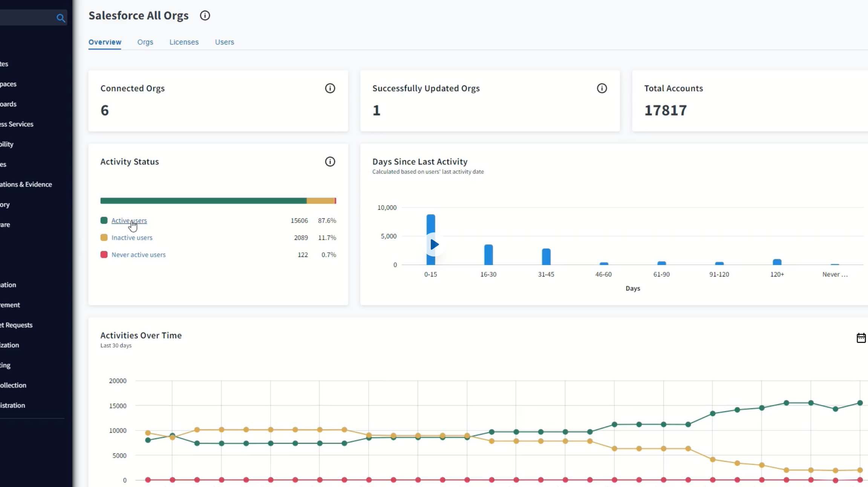The width and height of the screenshot is (868, 487).
Task: Open info icon beside Salesforce All Orgs title
Action: [x=205, y=15]
